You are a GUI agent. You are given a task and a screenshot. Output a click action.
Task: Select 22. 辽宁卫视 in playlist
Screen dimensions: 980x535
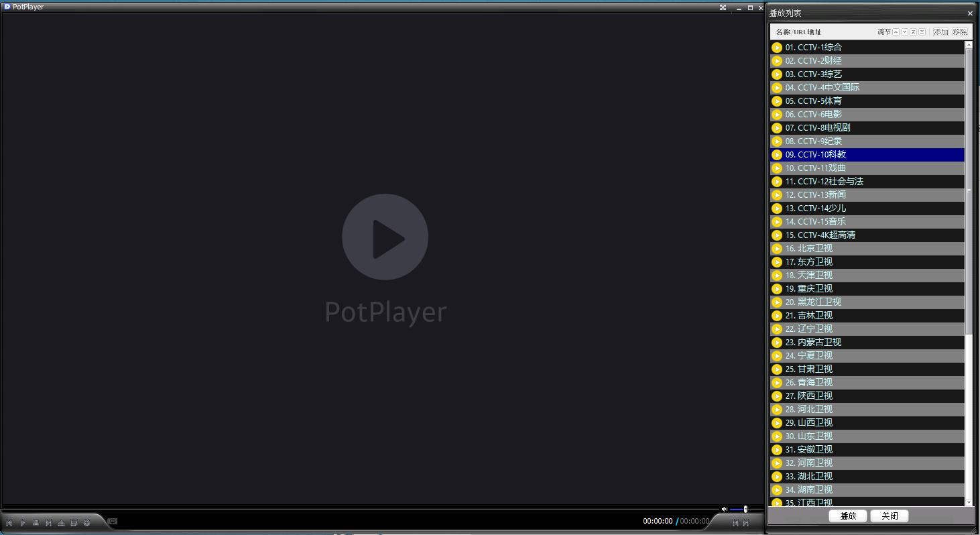(867, 329)
